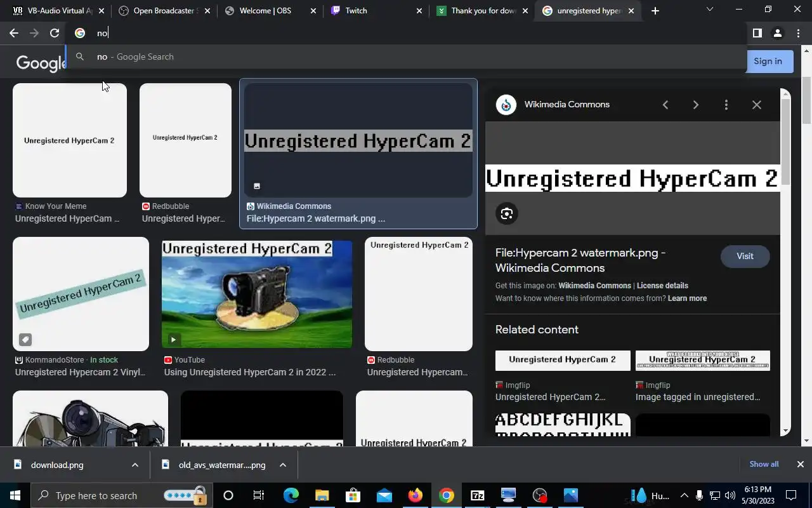Close the image preview panel
This screenshot has width=812, height=508.
[x=757, y=105]
